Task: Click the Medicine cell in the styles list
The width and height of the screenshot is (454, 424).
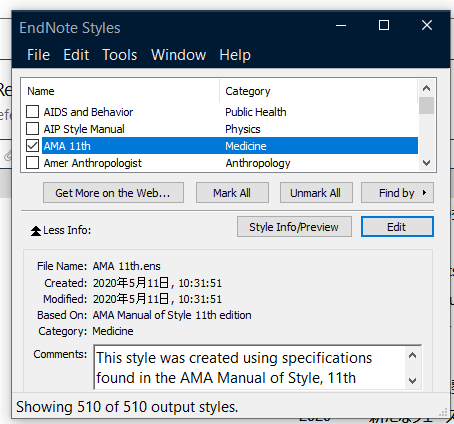Action: point(246,146)
